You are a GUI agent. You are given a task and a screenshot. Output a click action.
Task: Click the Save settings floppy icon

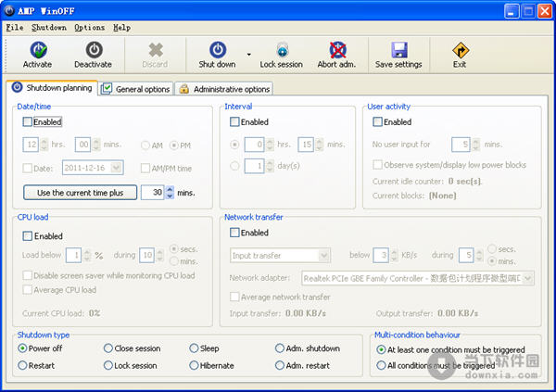click(398, 50)
